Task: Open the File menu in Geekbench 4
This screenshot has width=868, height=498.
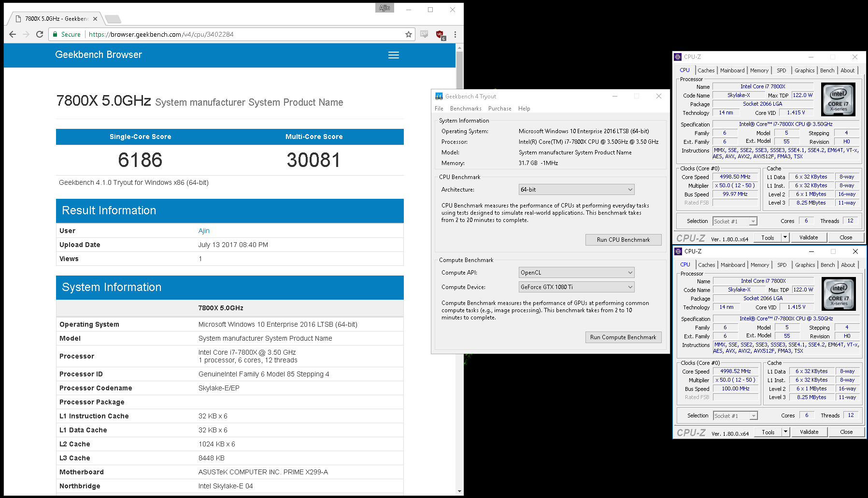Action: click(439, 109)
